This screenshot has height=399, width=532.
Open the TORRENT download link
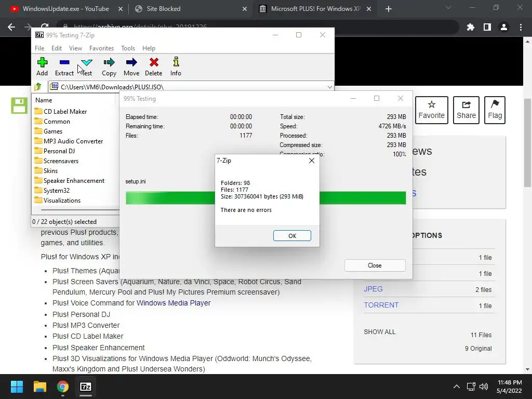pos(381,305)
